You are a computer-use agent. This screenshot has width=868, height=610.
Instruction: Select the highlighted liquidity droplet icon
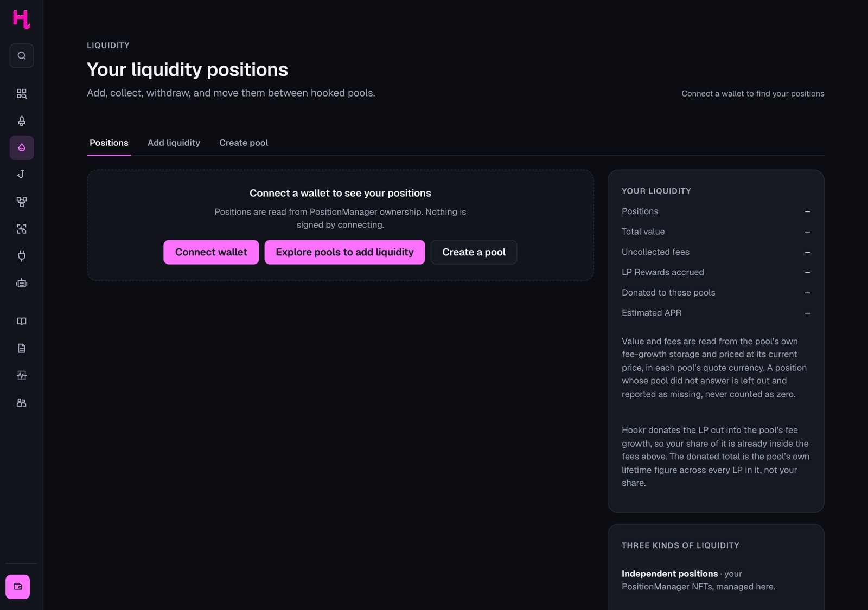click(x=22, y=147)
